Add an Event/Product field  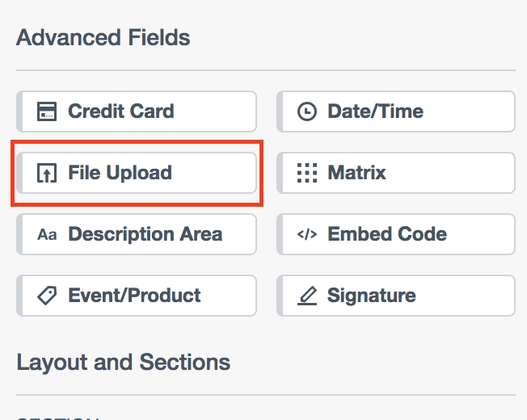(137, 296)
